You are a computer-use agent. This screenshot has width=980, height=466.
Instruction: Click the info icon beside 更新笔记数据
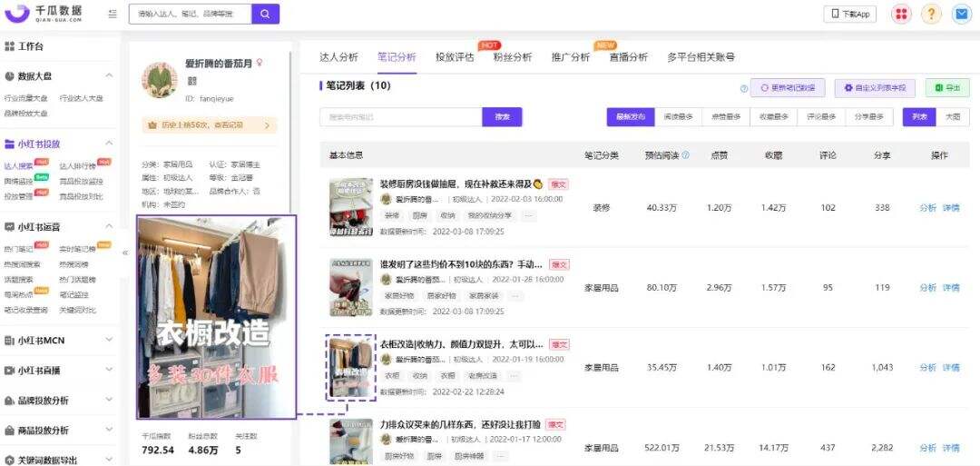[744, 89]
